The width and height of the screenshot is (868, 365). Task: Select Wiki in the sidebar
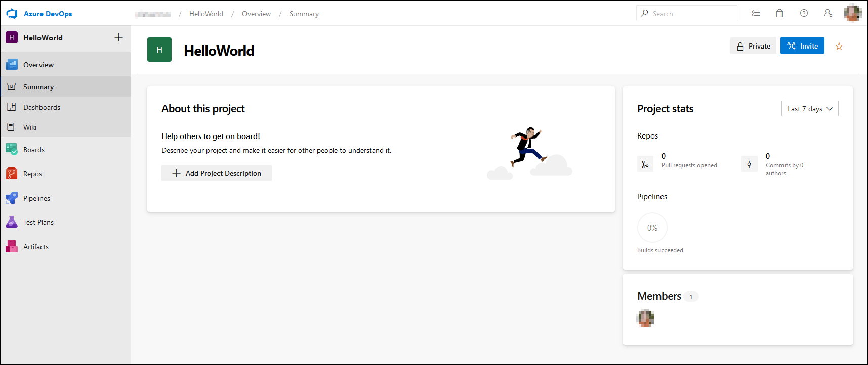pos(66,127)
